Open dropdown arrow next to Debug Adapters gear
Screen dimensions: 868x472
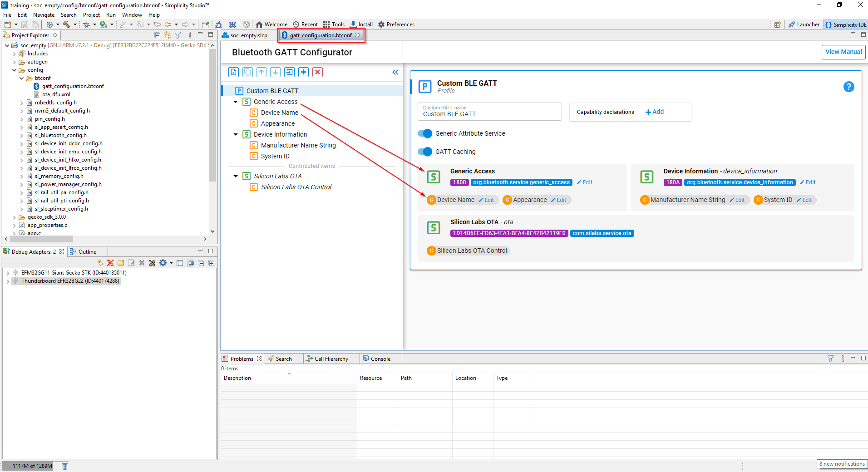pyautogui.click(x=171, y=263)
